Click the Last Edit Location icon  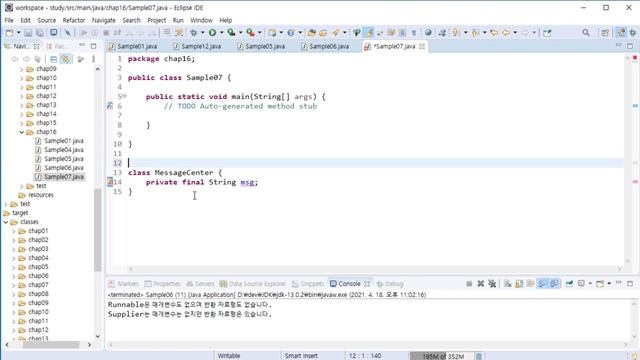coord(494,33)
